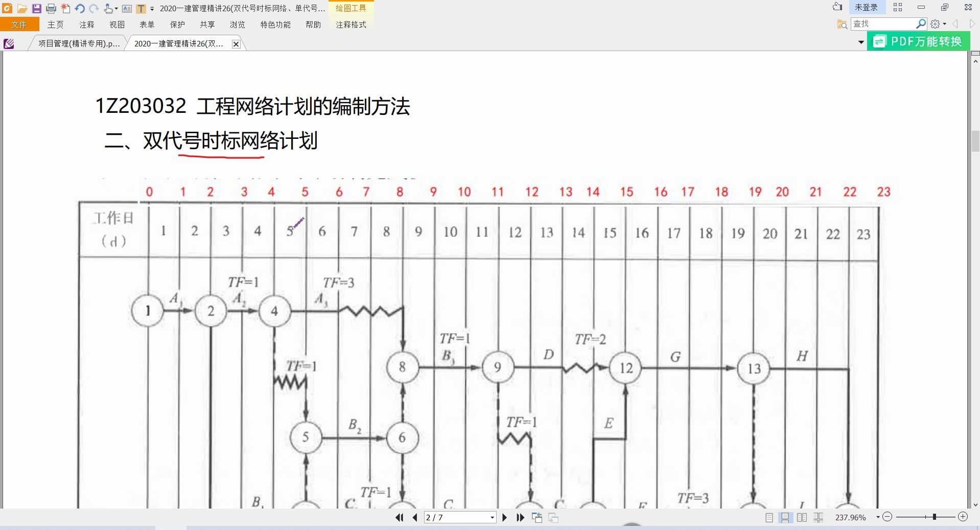Image resolution: width=980 pixels, height=530 pixels.
Task: Open the advanced folder search icon
Action: coord(842,24)
